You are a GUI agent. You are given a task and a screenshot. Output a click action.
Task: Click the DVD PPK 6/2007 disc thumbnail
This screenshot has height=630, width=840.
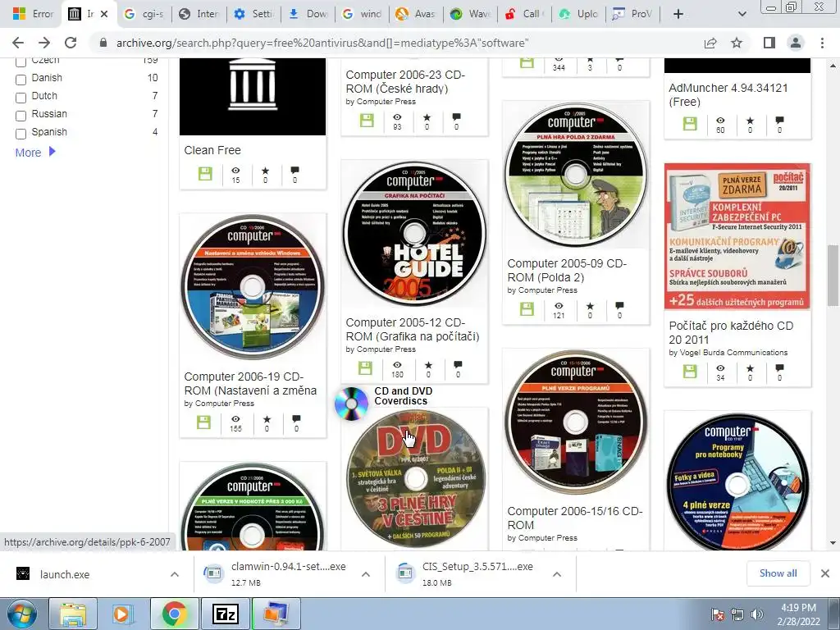point(416,479)
